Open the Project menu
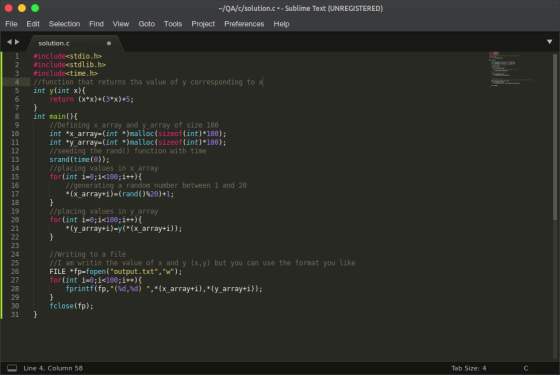 [203, 24]
